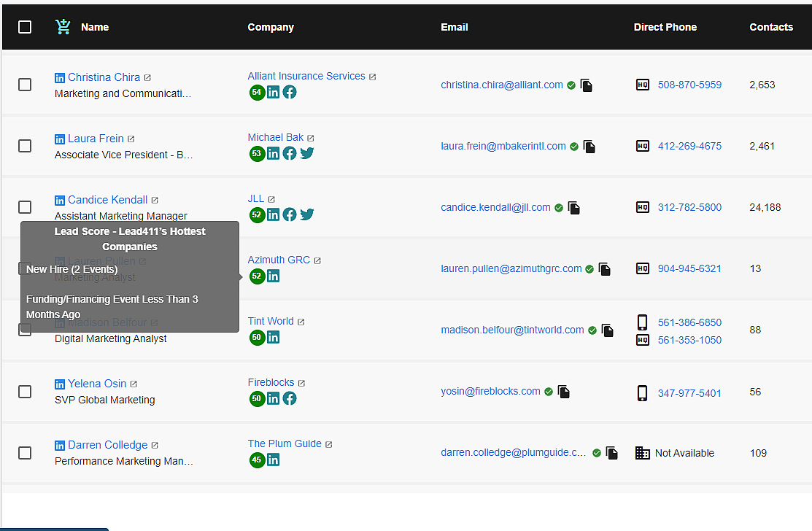Open Alliant Insurance Services company LinkedIn icon
The width and height of the screenshot is (812, 531).
pyautogui.click(x=274, y=92)
